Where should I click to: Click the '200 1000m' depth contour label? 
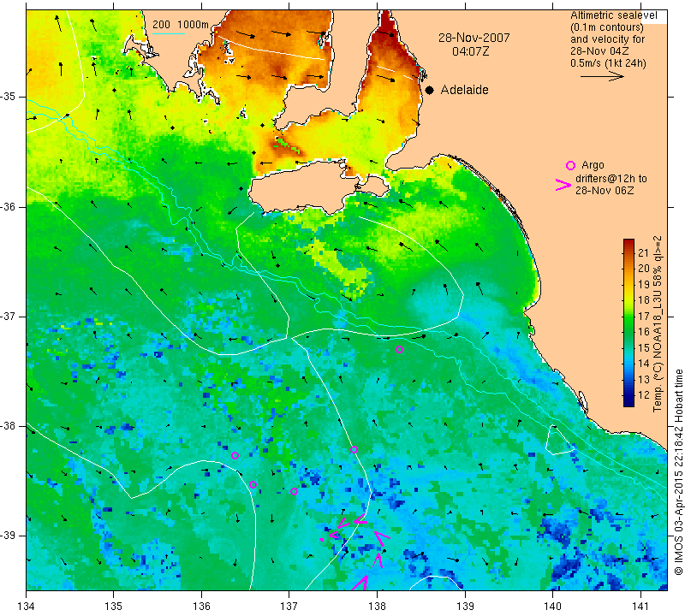pos(181,25)
